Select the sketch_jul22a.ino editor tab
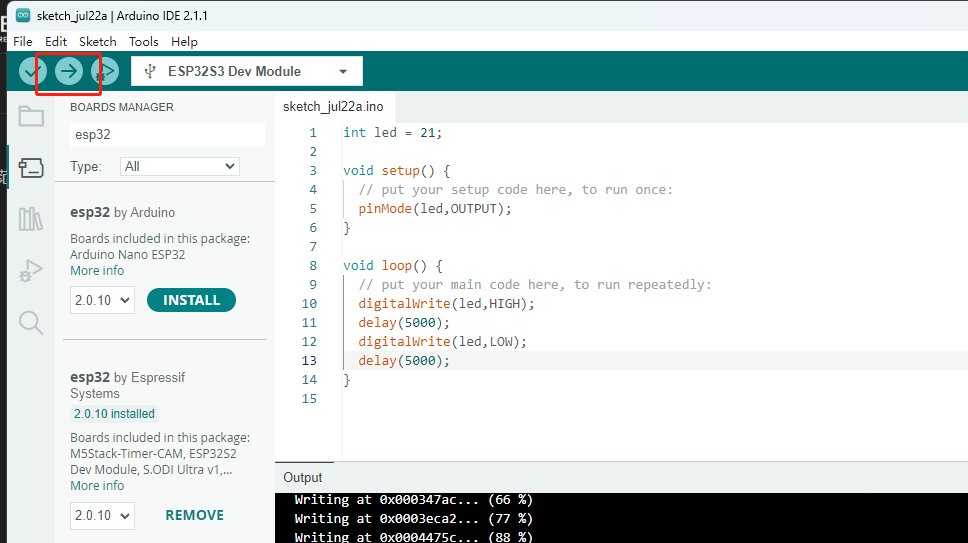Image resolution: width=968 pixels, height=543 pixels. pyautogui.click(x=333, y=107)
